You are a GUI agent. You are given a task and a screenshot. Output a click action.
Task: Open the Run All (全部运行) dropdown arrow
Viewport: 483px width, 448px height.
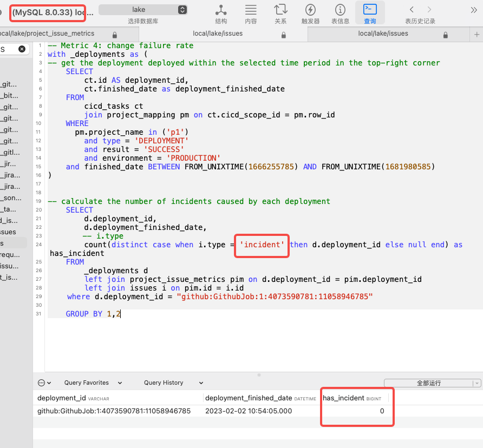point(477,383)
